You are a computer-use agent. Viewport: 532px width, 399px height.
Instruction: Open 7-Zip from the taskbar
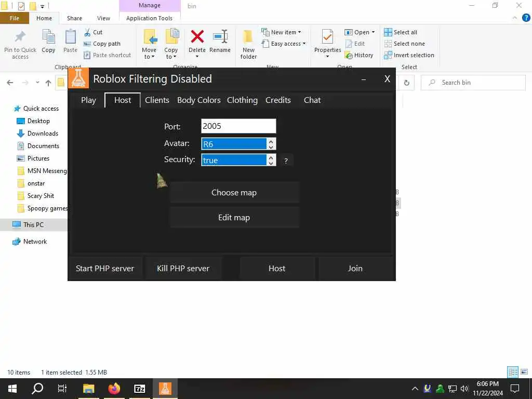pos(140,389)
